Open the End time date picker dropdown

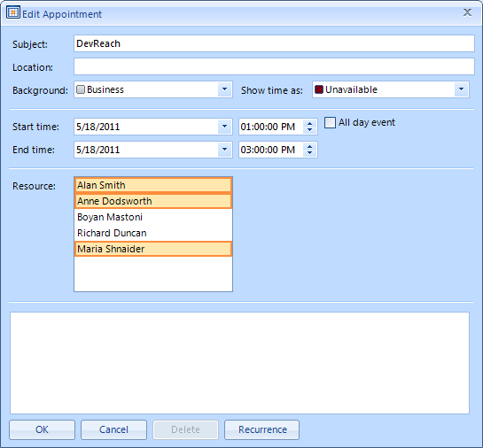pyautogui.click(x=224, y=150)
